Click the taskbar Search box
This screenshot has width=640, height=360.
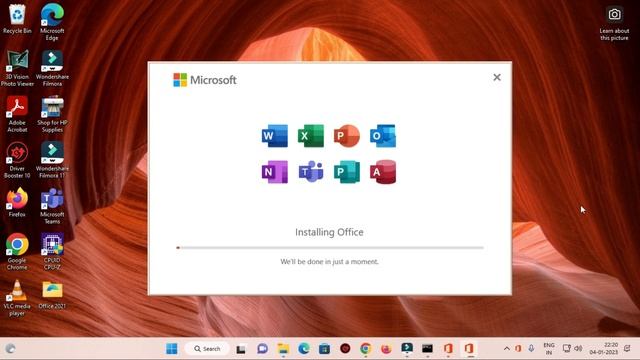pos(207,349)
